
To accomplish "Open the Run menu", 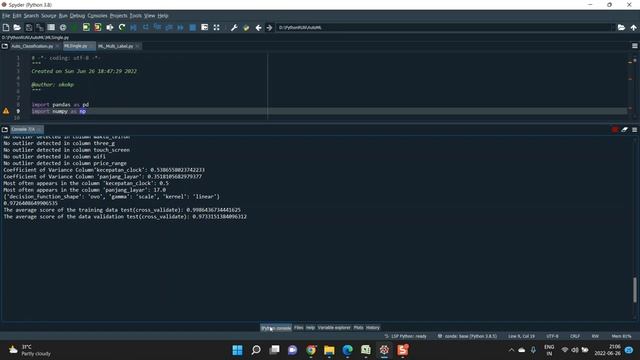I will pyautogui.click(x=63, y=16).
